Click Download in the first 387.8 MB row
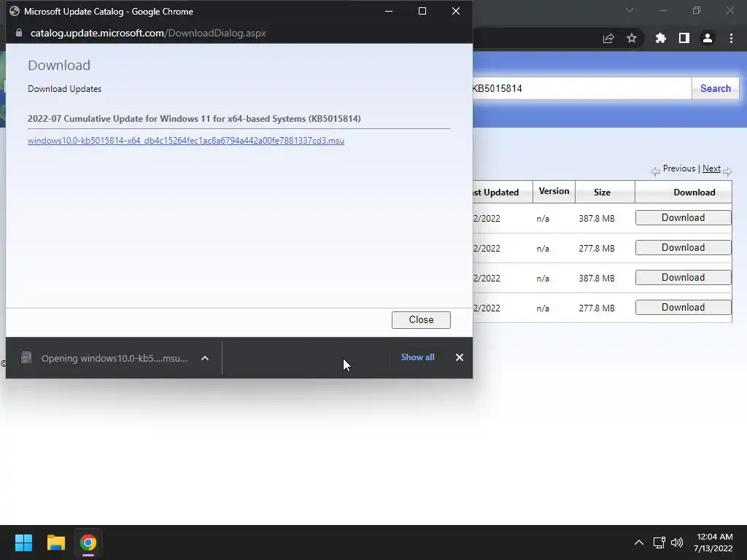The width and height of the screenshot is (747, 560). pos(683,217)
